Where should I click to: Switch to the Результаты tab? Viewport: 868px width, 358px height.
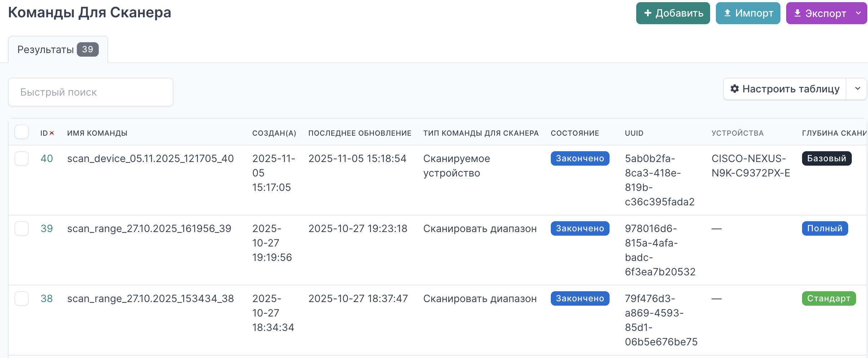(x=58, y=49)
